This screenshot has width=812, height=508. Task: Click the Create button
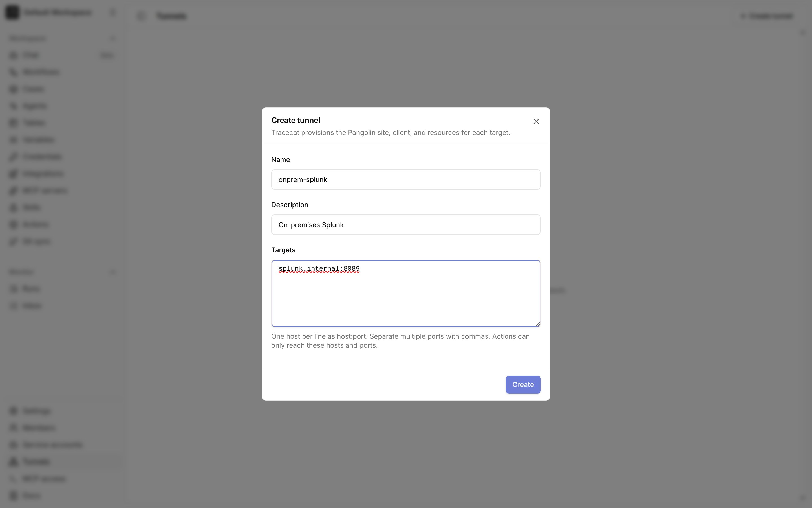point(523,384)
